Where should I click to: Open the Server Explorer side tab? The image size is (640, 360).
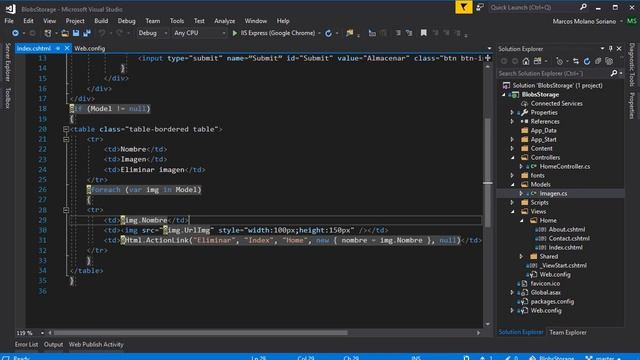(7, 62)
